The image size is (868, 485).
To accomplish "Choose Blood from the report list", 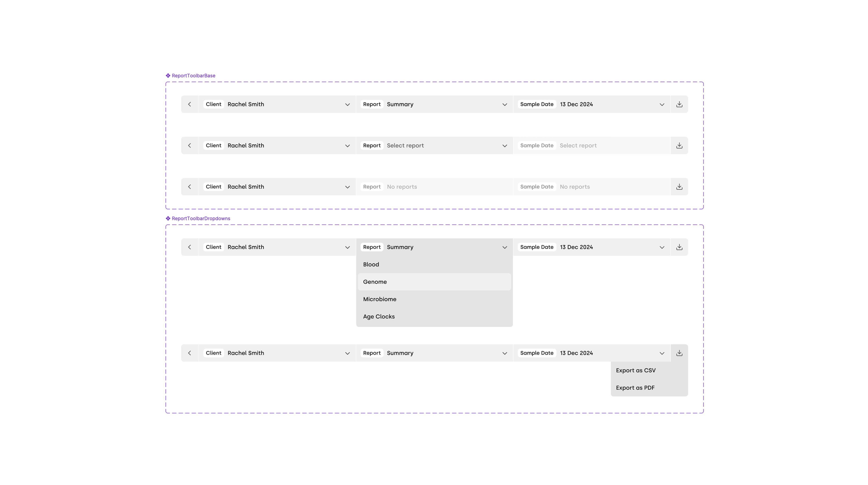I will click(371, 265).
